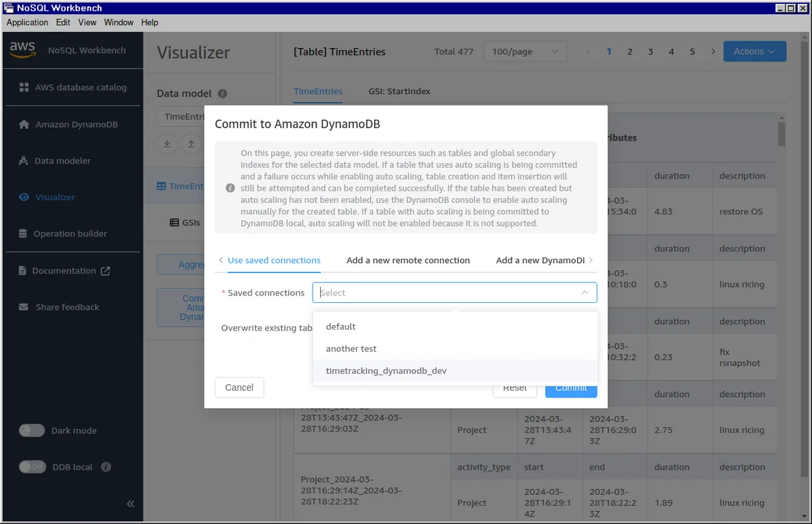This screenshot has width=812, height=524.
Task: Pick the another test connection option
Action: (x=351, y=349)
